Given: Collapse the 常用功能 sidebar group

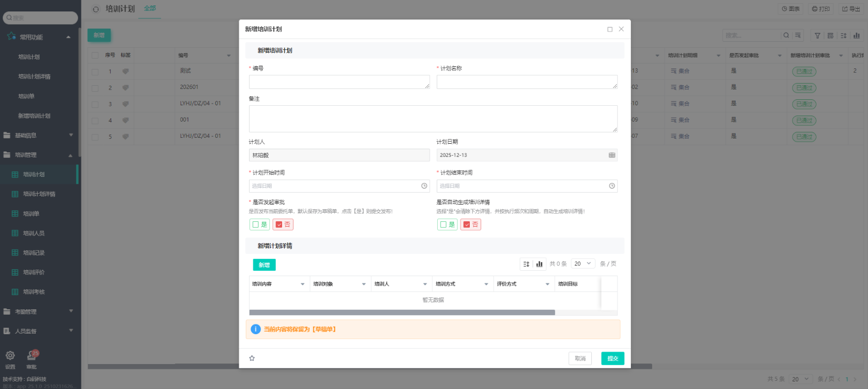Looking at the screenshot, I should 68,37.
